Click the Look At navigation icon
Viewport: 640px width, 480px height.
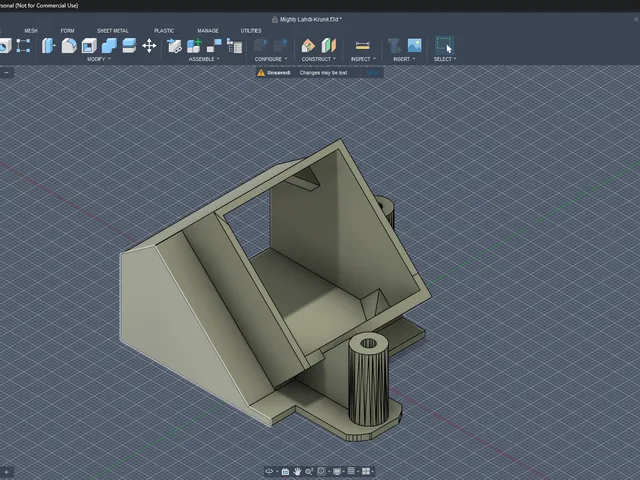(285, 471)
